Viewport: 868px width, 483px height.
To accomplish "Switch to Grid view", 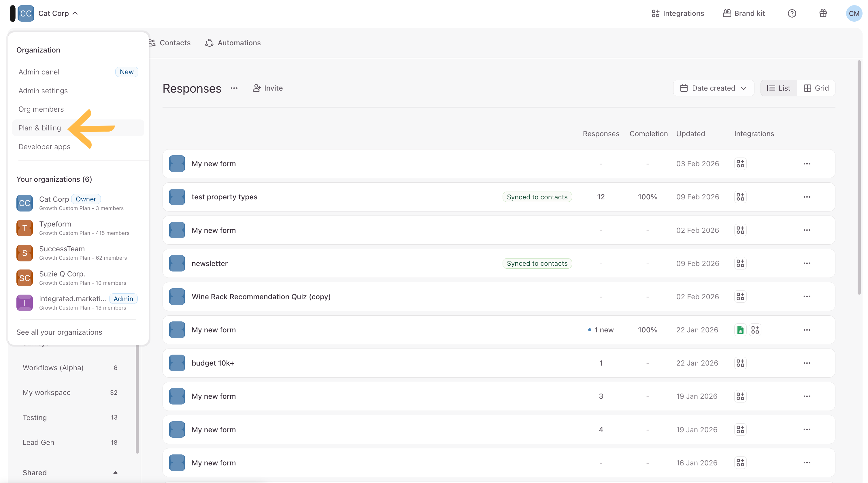I will point(816,88).
